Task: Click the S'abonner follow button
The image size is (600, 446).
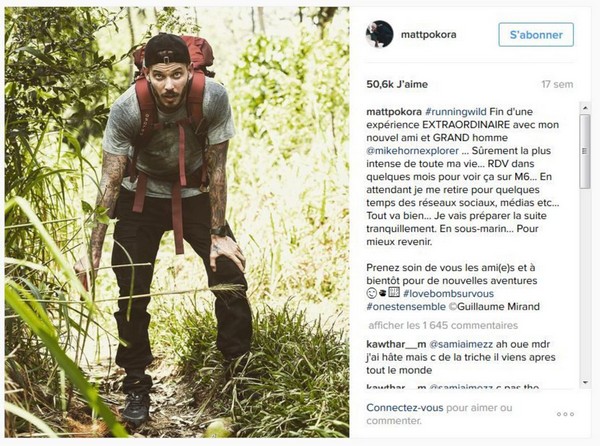Action: click(x=536, y=35)
